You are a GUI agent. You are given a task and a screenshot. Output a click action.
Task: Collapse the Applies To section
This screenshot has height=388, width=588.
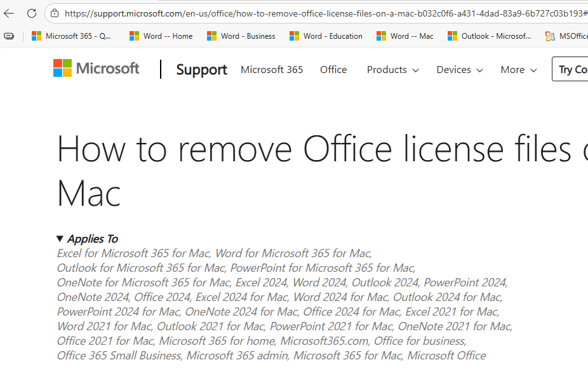click(x=87, y=239)
